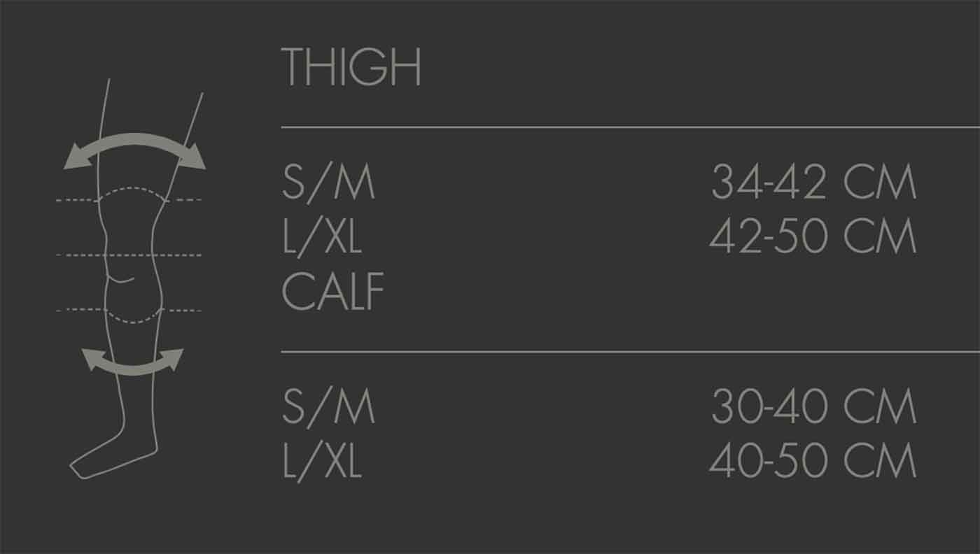Click the divider line below CALF heading

click(x=630, y=352)
